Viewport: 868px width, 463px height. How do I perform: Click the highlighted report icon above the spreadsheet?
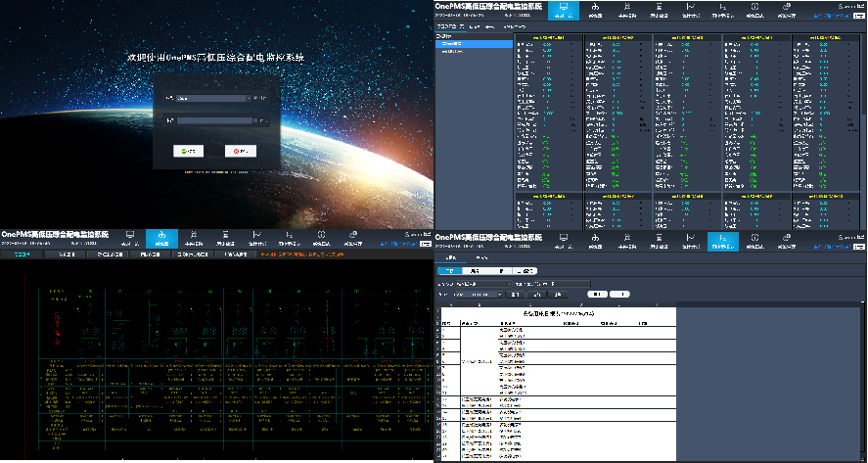723,242
